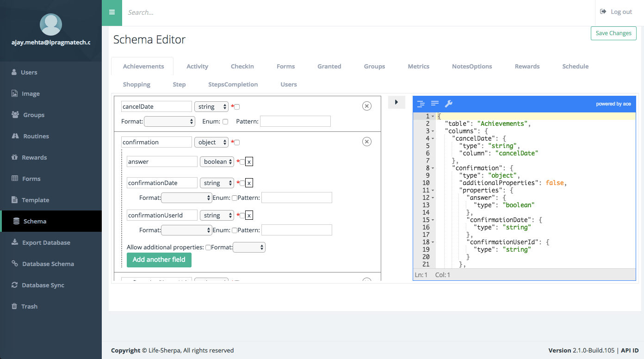
Task: Open Template from the sidebar
Action: point(51,200)
